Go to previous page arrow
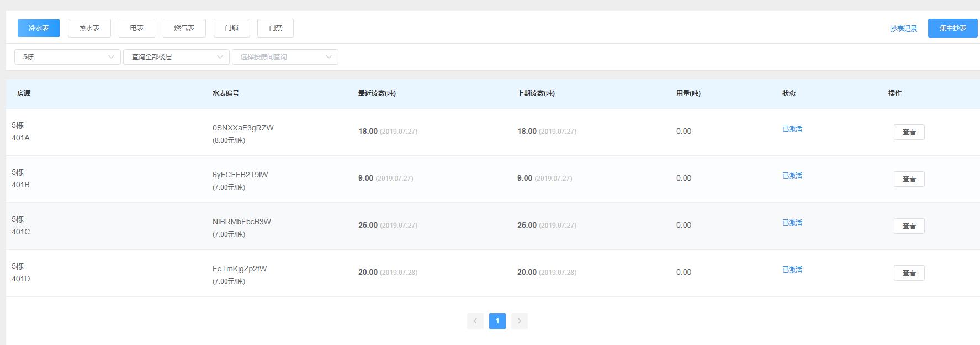This screenshot has height=345, width=980. click(x=475, y=321)
